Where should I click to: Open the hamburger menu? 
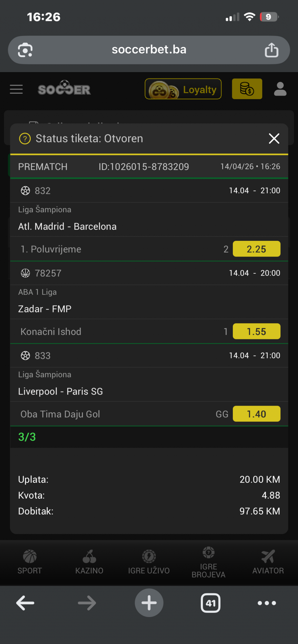(x=16, y=89)
